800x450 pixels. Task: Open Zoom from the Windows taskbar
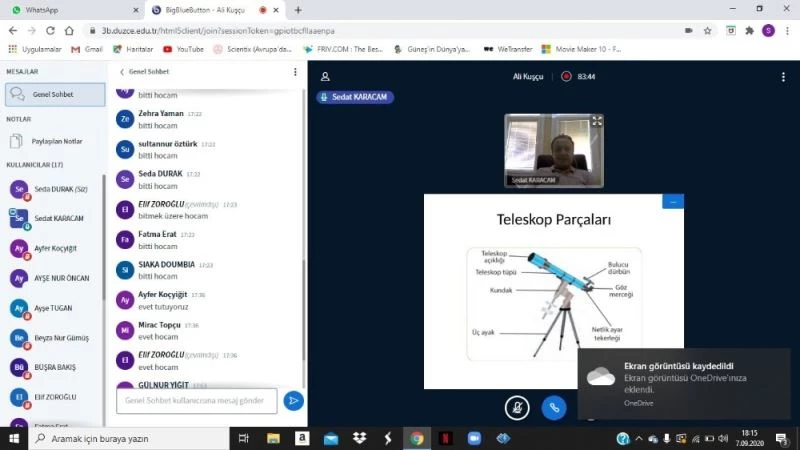tap(475, 438)
